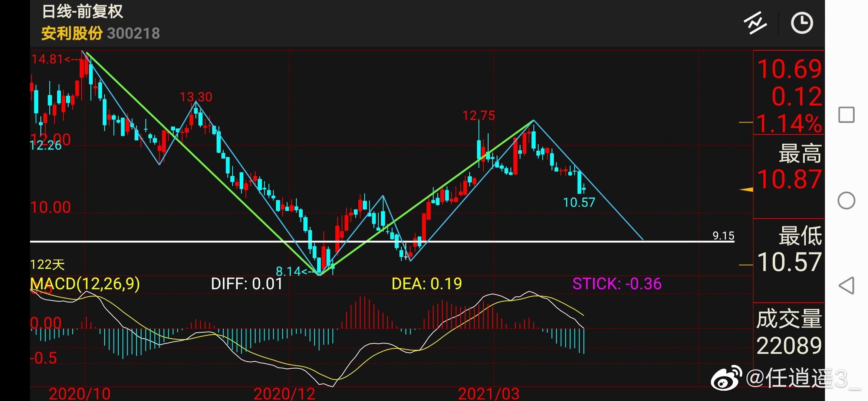Tap the STICK: -0.36 value
Screen dimensions: 868x401
617,284
